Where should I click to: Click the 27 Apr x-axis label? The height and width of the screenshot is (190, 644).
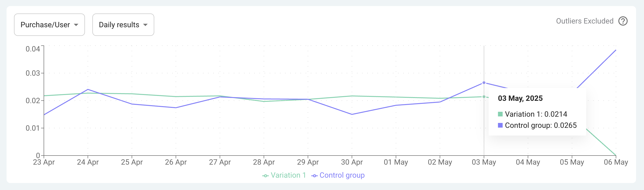point(220,162)
